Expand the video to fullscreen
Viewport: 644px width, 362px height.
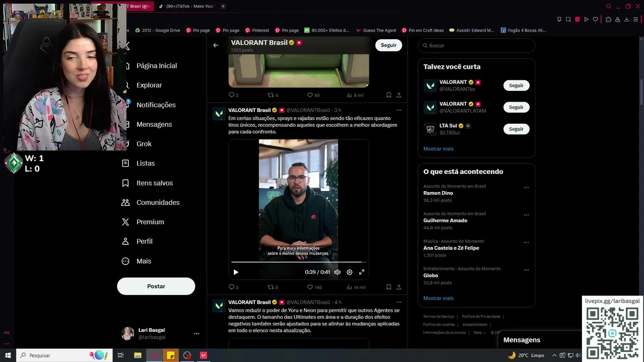[361, 272]
